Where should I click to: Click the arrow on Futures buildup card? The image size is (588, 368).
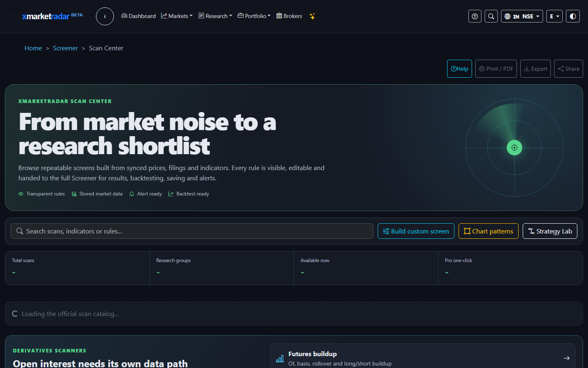pyautogui.click(x=566, y=358)
